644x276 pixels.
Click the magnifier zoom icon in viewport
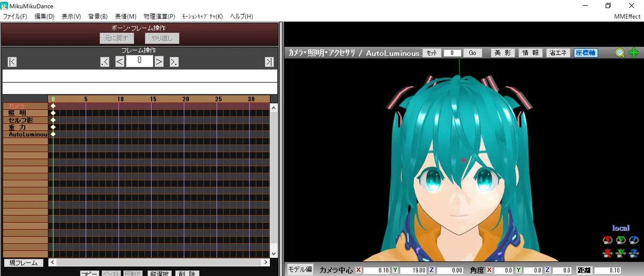point(620,53)
